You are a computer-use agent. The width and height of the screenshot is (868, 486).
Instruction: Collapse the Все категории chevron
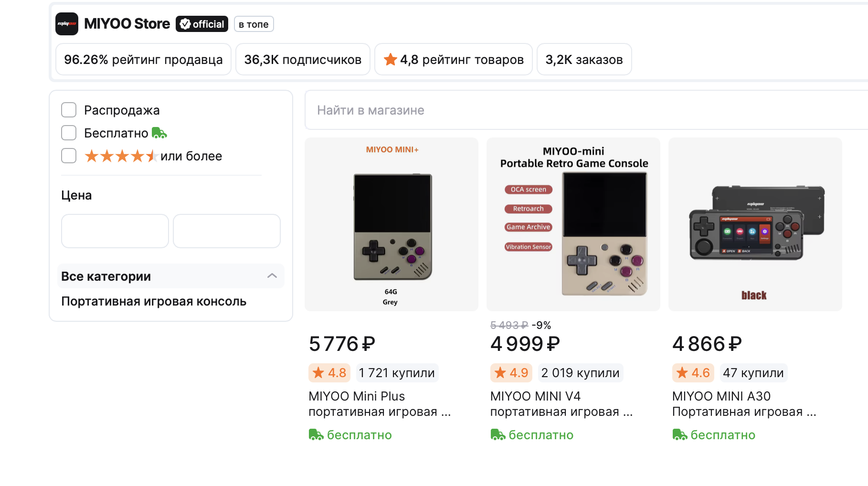coord(272,276)
